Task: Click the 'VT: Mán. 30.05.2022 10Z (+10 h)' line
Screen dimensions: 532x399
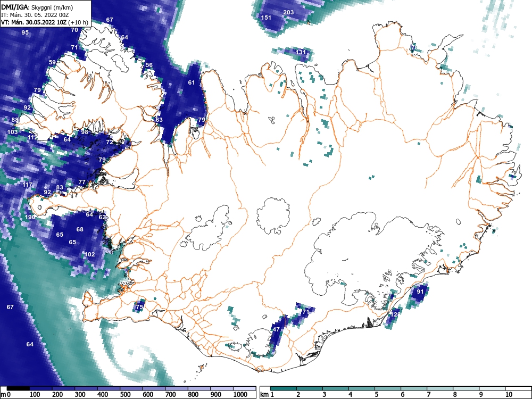Action: point(45,22)
